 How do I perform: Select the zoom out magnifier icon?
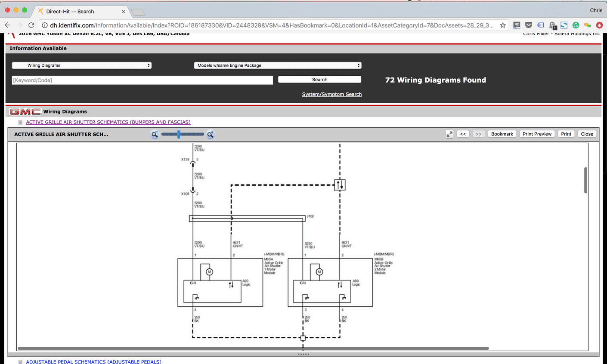(155, 134)
